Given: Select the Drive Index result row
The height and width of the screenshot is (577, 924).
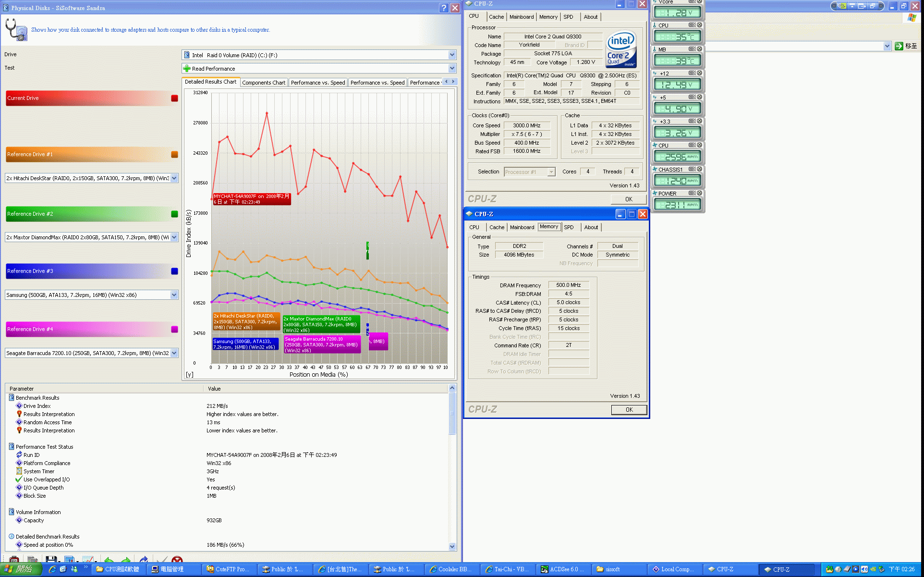Looking at the screenshot, I should coord(227,406).
